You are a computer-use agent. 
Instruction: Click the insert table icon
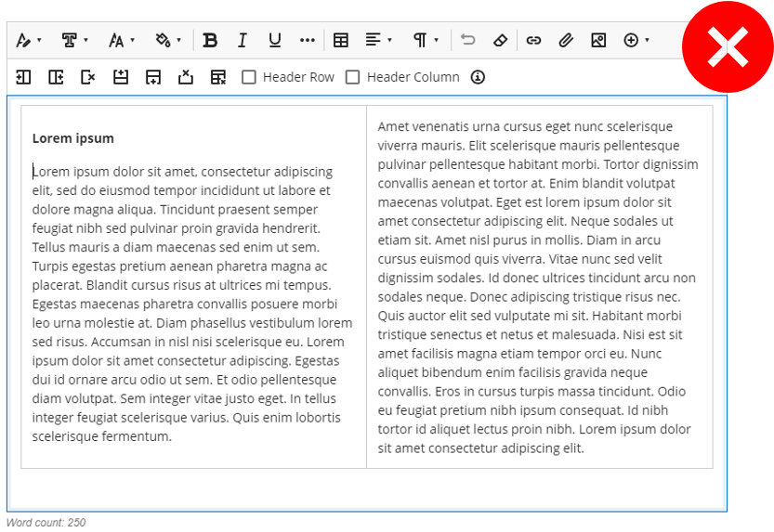(x=341, y=41)
